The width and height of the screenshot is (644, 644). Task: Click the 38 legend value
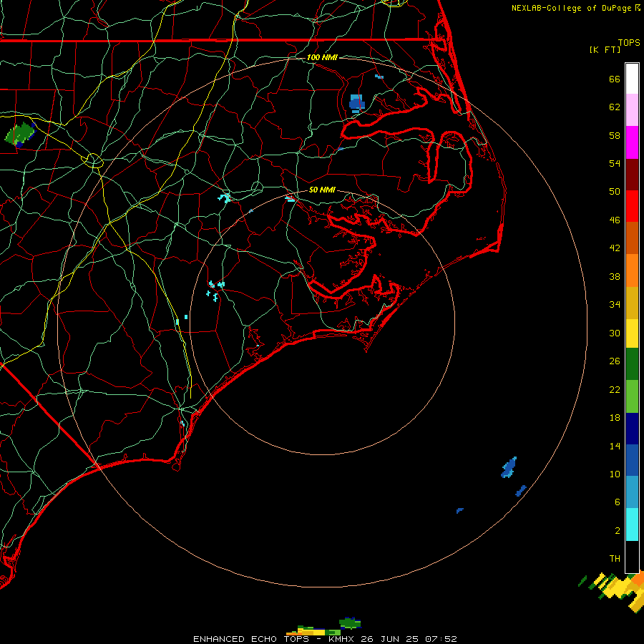[x=615, y=276]
